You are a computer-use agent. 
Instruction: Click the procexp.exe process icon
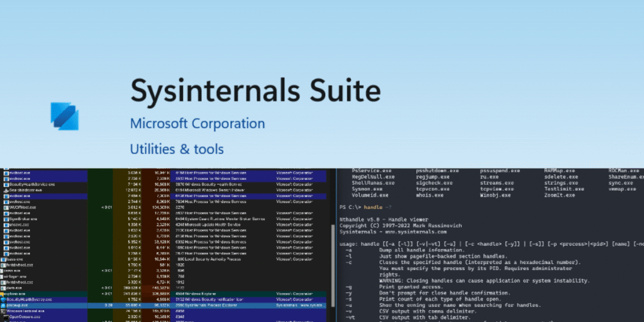coord(3,306)
